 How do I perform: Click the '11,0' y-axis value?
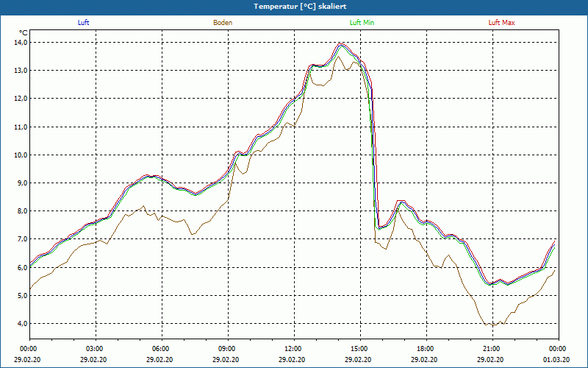21,127
